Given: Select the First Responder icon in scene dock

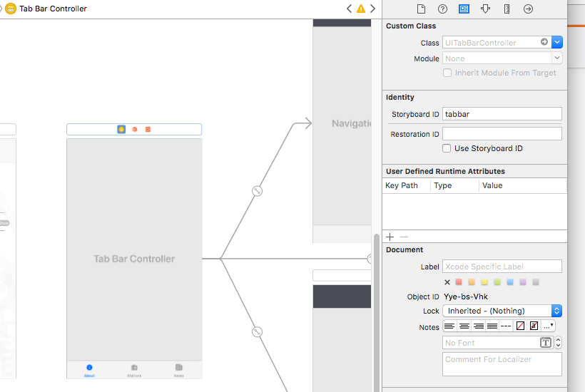Looking at the screenshot, I should coord(134,130).
